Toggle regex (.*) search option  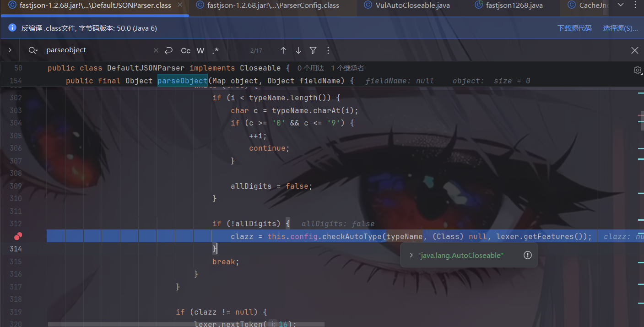point(216,50)
